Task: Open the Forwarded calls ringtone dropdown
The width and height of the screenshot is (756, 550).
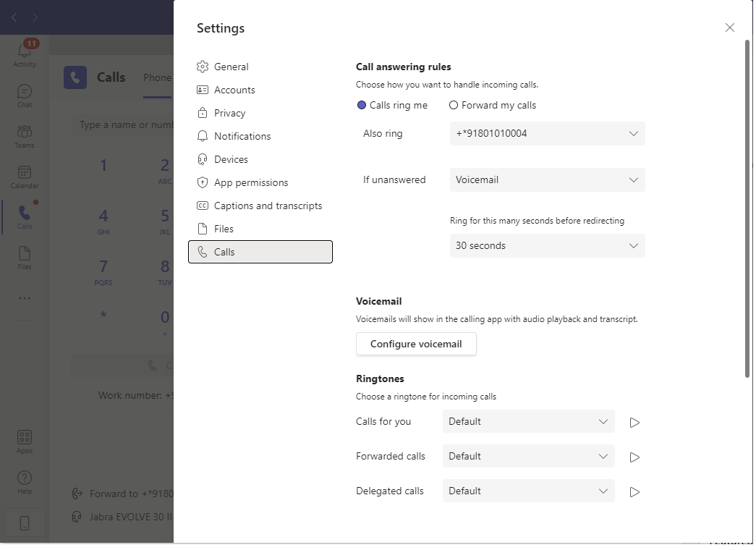Action: pyautogui.click(x=528, y=457)
